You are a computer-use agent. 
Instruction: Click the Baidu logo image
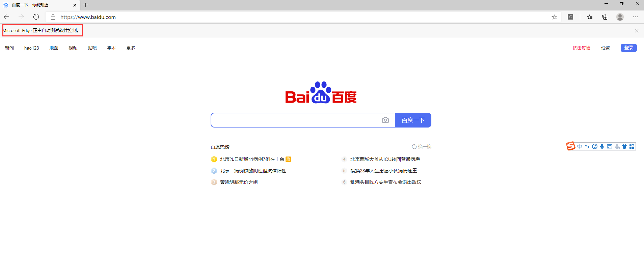321,92
